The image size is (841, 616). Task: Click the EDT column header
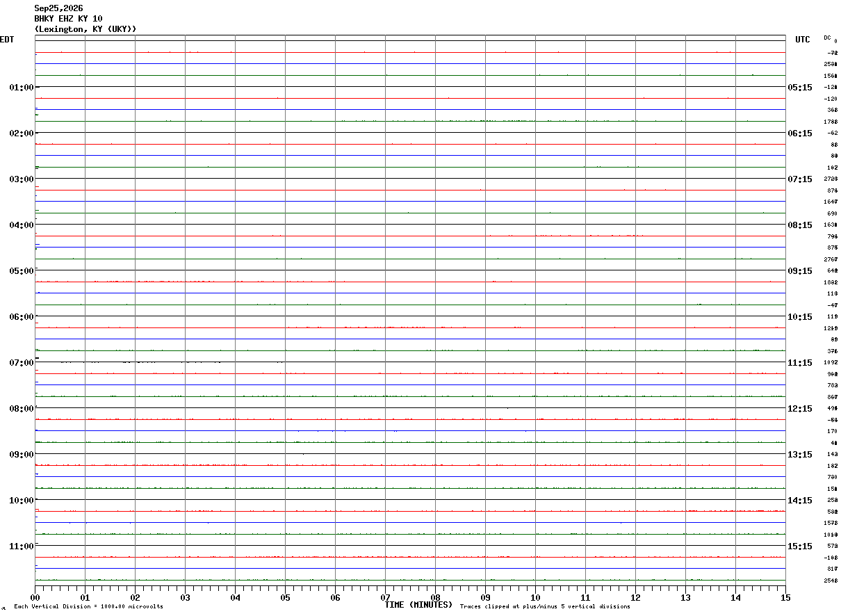click(x=7, y=40)
